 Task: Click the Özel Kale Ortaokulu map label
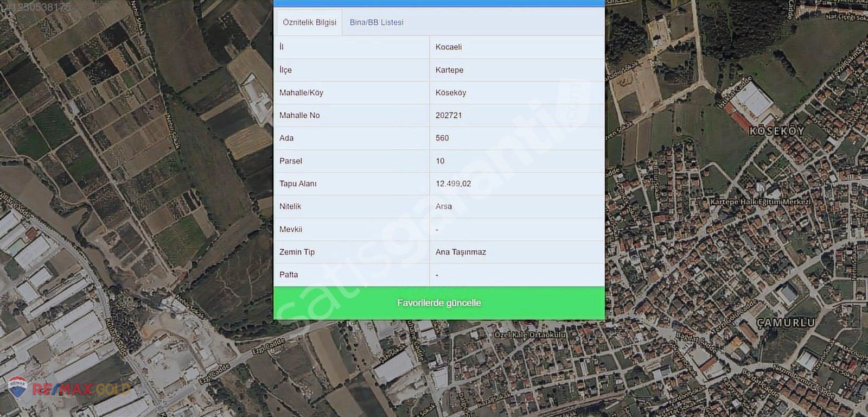pos(529,335)
